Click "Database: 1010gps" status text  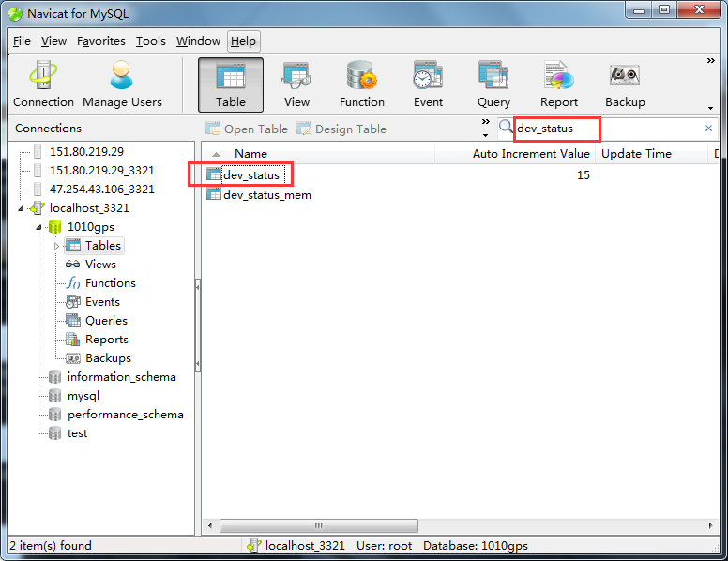[x=476, y=545]
